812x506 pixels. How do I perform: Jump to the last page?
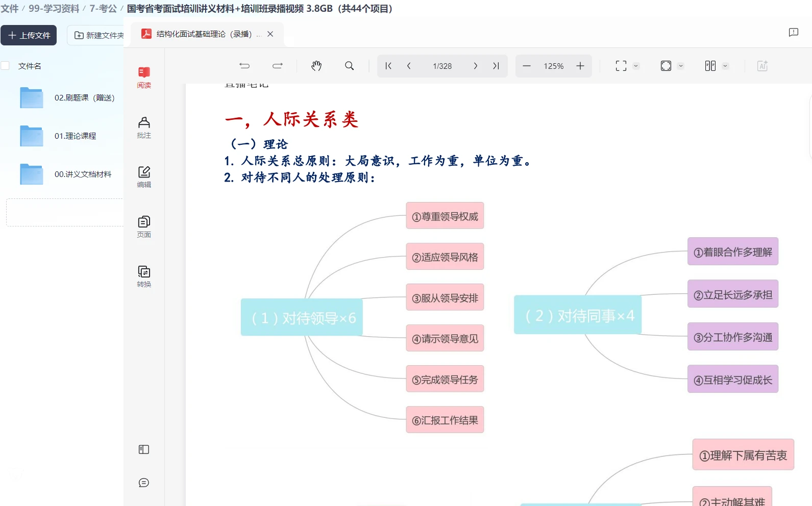(496, 66)
